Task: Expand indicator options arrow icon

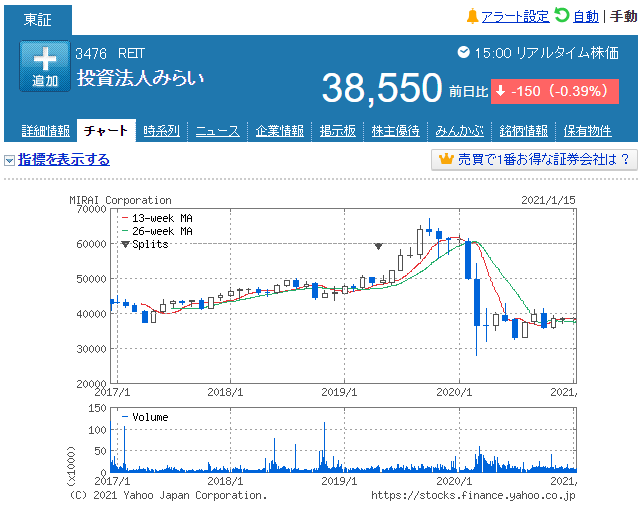Action: (9, 160)
